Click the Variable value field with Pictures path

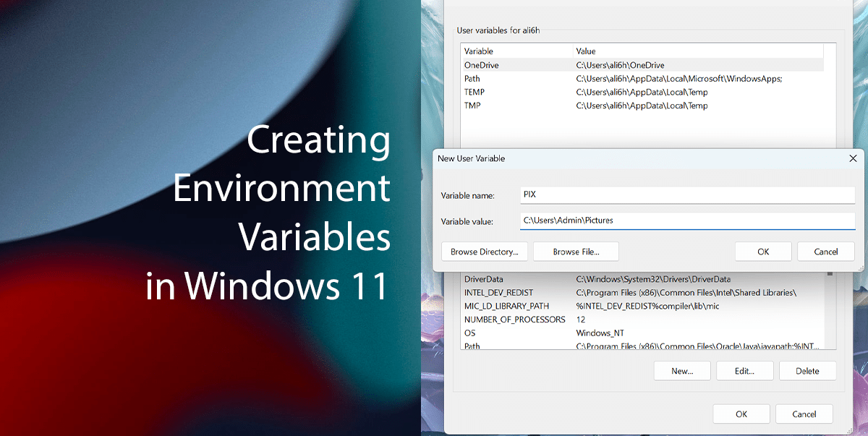coord(687,221)
